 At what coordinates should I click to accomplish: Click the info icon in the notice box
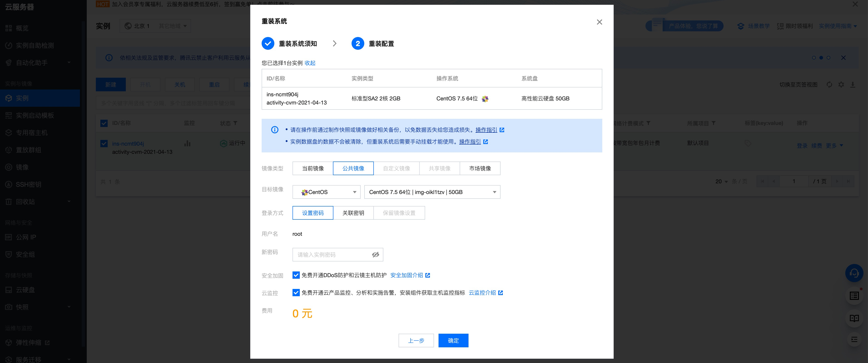click(275, 130)
